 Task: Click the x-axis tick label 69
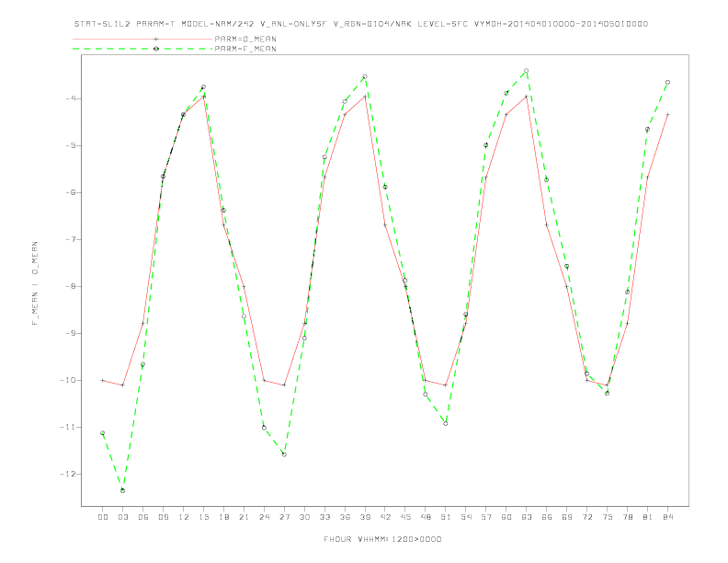567,517
